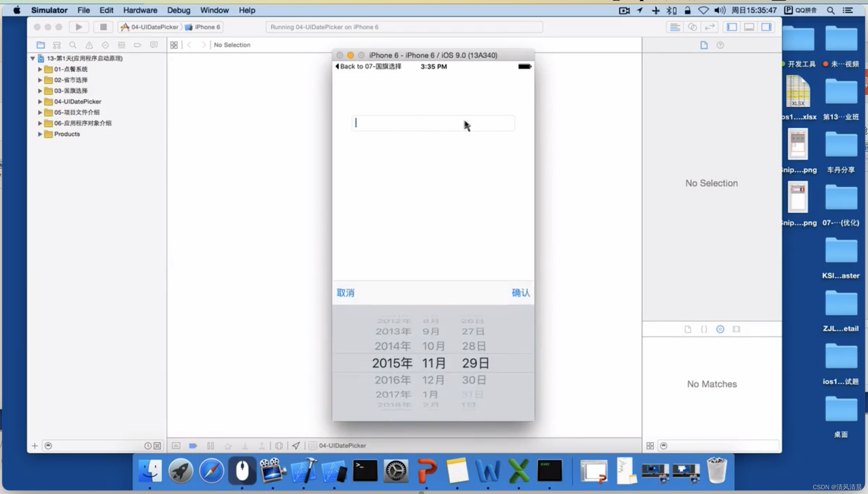This screenshot has width=868, height=494.
Task: Open the Find navigator magnifier icon
Action: coord(73,45)
